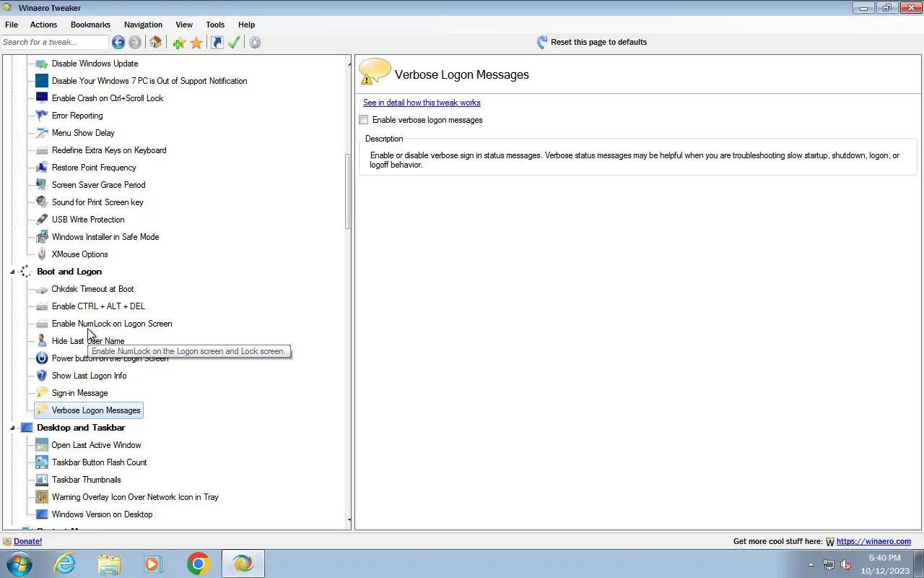Open the Actions menu
The width and height of the screenshot is (924, 578).
click(43, 25)
